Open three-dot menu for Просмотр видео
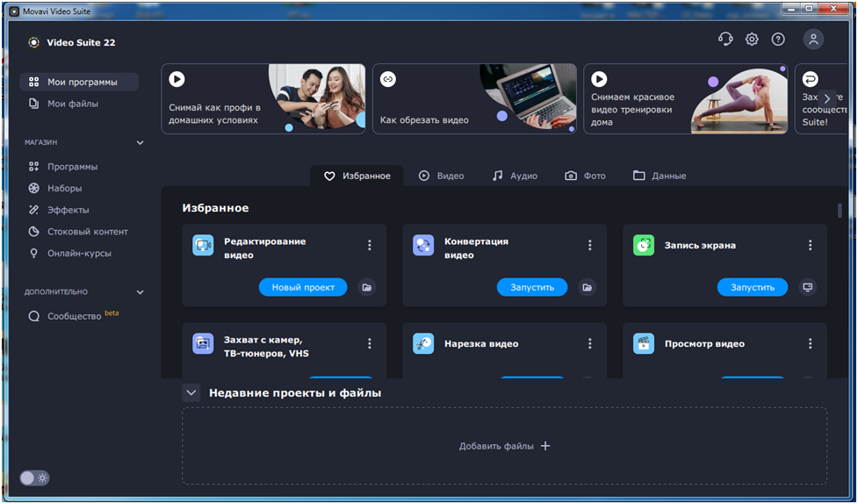The width and height of the screenshot is (858, 504). click(811, 343)
